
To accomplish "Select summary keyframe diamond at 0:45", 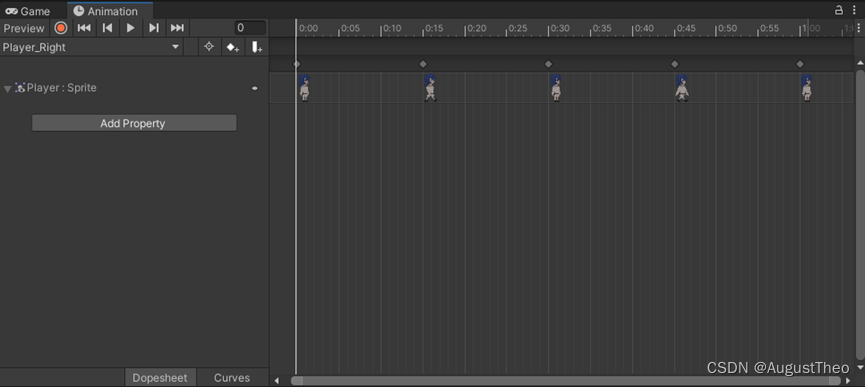I will click(x=675, y=64).
